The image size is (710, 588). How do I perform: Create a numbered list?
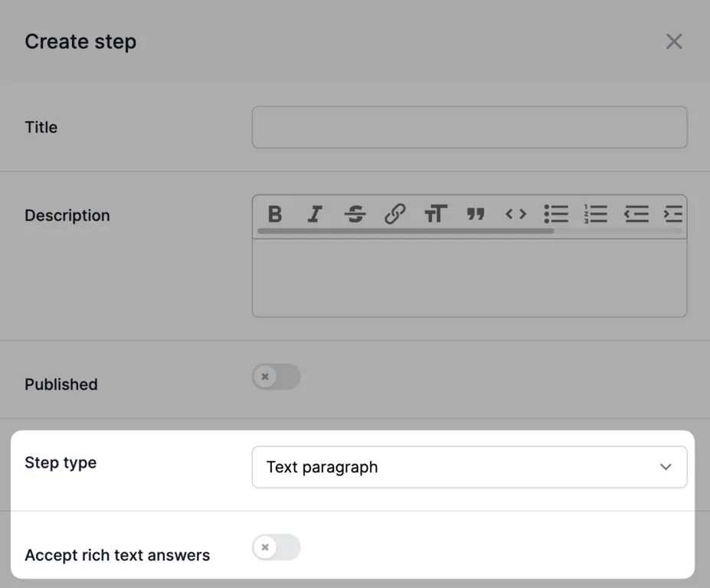[595, 214]
